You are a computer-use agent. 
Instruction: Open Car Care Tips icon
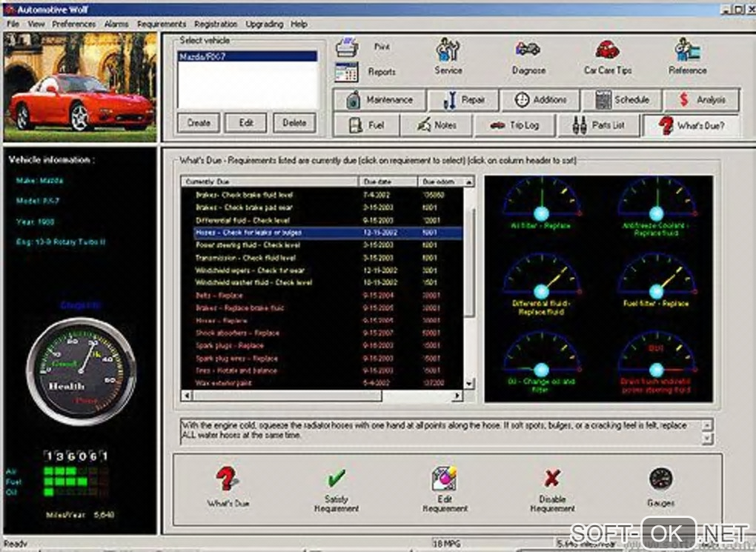(x=608, y=50)
